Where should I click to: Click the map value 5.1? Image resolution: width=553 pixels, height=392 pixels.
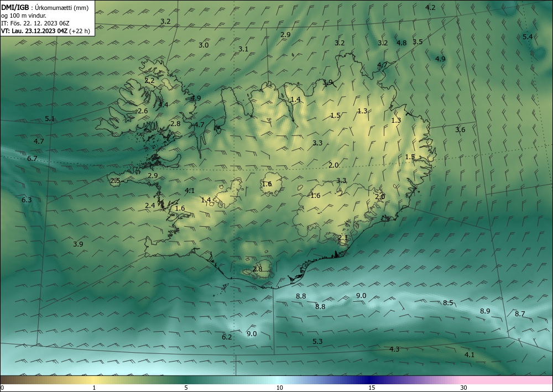tap(50, 119)
